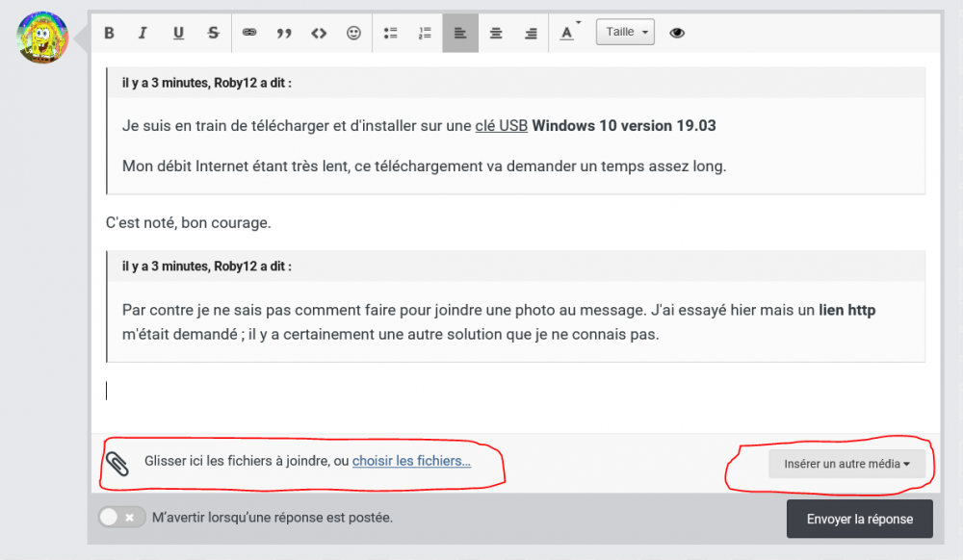Viewport: 963px width, 560px height.
Task: Click the bold text Windows 10 version 19.03
Action: coord(624,126)
